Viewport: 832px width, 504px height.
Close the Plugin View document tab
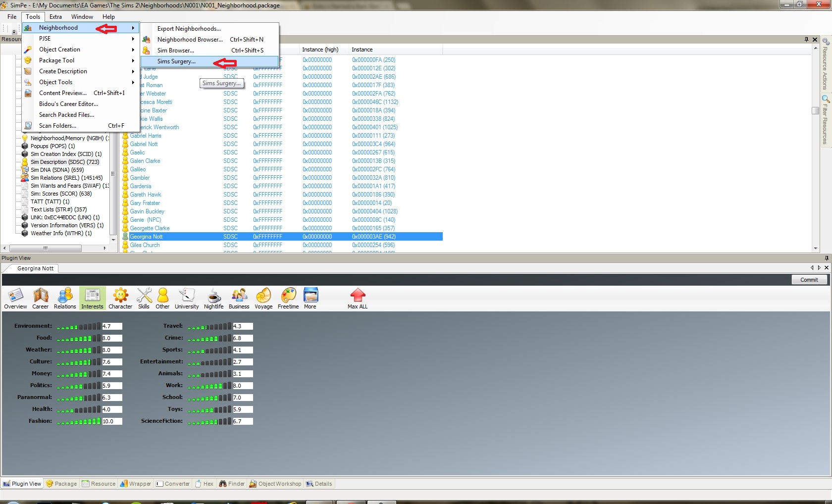(827, 267)
